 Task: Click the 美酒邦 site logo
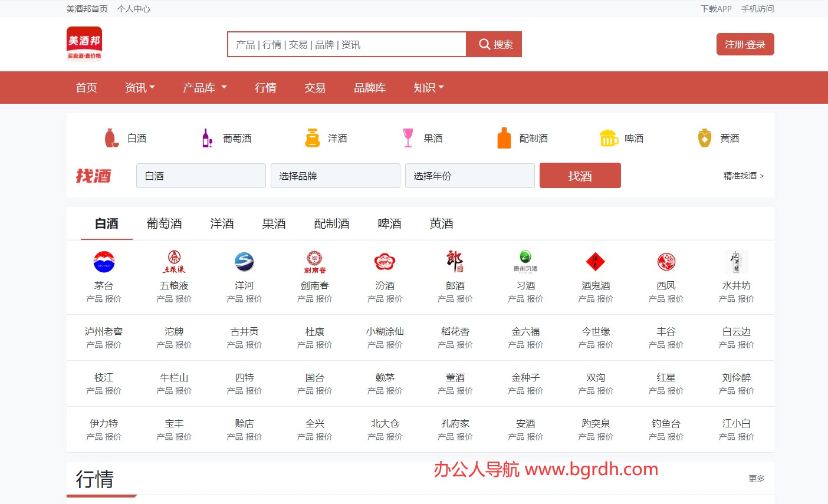coord(84,44)
